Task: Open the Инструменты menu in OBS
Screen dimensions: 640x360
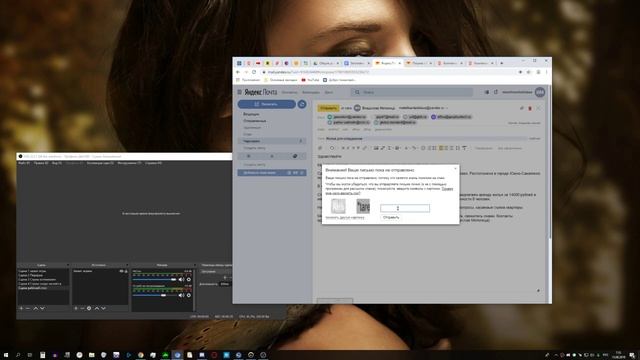Action: tap(129, 163)
